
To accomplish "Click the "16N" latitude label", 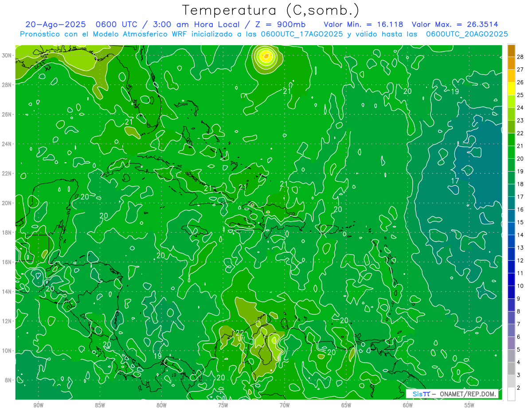I will [8, 262].
